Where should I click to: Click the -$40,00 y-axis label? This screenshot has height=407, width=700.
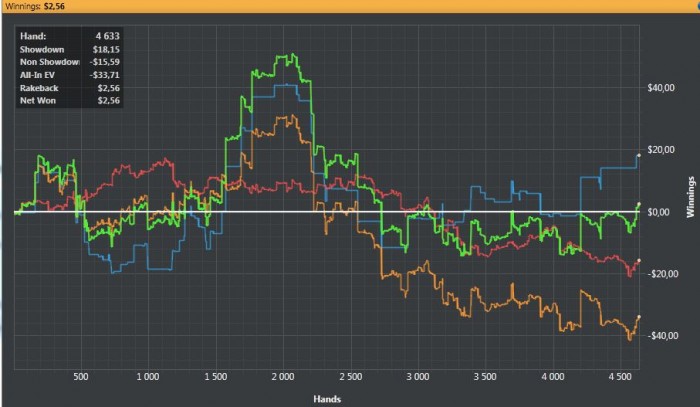click(662, 336)
